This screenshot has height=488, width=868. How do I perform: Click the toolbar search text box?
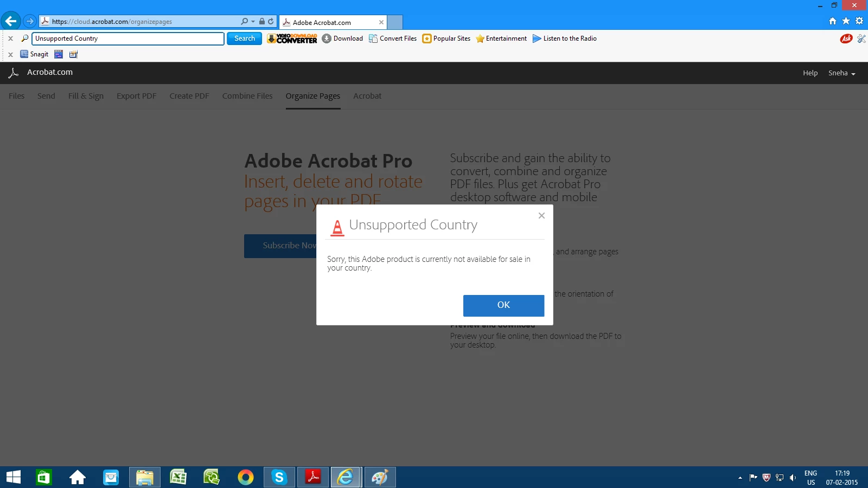pos(128,38)
